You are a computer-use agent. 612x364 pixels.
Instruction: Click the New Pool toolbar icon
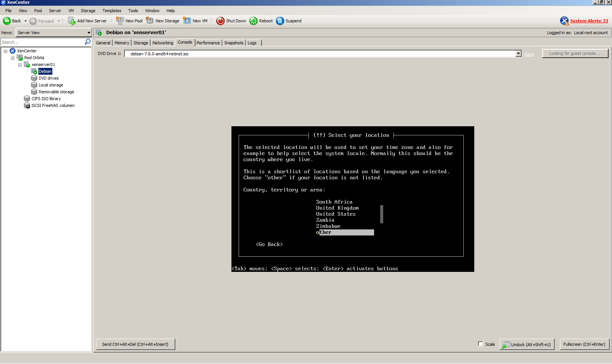click(x=120, y=21)
